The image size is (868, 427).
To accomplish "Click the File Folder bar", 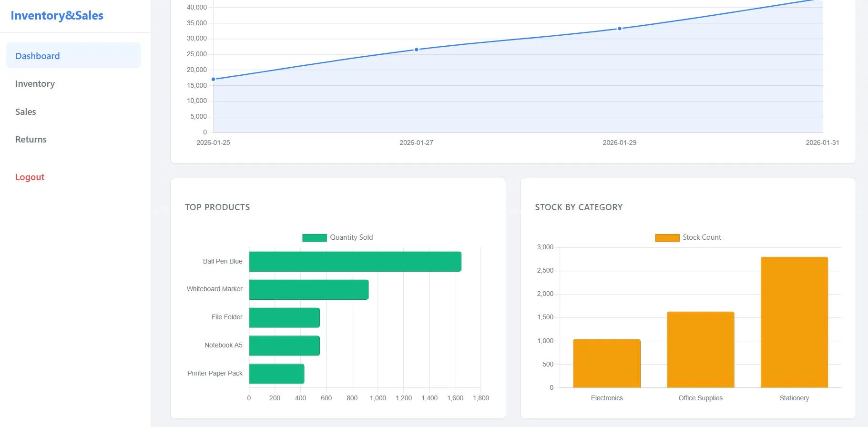I will [x=284, y=318].
